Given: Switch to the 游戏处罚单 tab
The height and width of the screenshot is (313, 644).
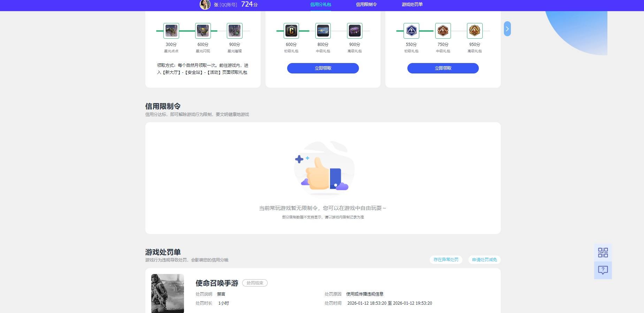Looking at the screenshot, I should (412, 5).
